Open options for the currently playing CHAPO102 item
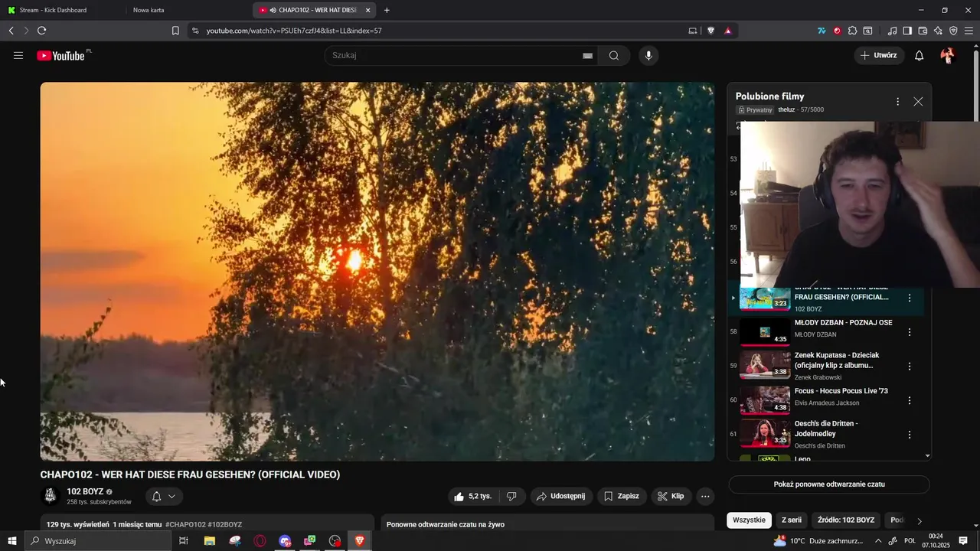Screen dimensions: 980x551 coord(910,298)
